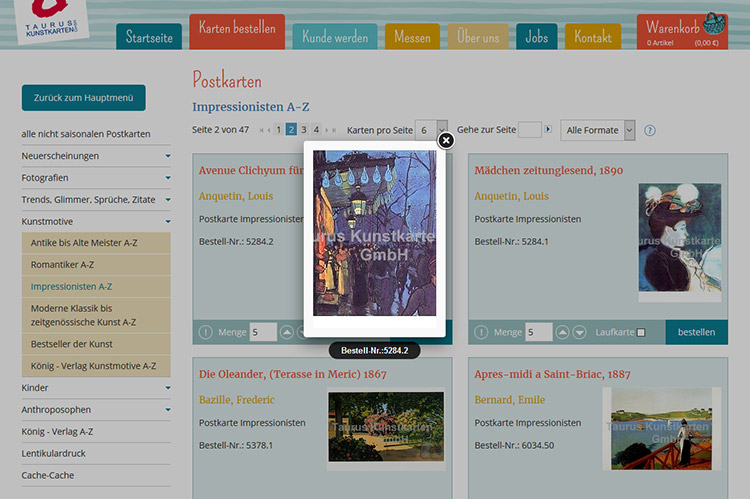Jump to last page arrow icon
The height and width of the screenshot is (499, 750).
(334, 130)
